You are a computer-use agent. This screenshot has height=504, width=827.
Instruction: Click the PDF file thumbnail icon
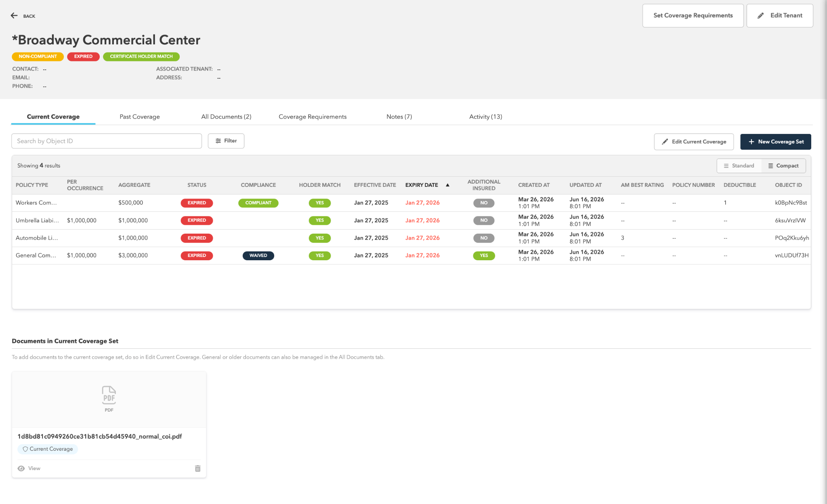click(109, 395)
